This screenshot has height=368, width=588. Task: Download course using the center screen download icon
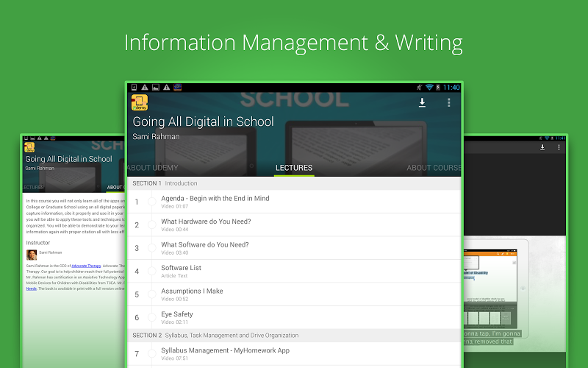422,102
